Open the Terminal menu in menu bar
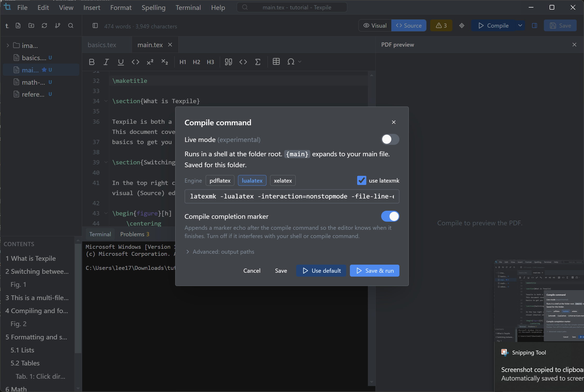This screenshot has height=392, width=584. tap(188, 8)
